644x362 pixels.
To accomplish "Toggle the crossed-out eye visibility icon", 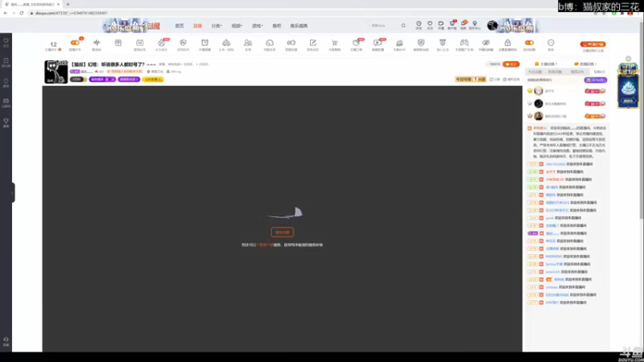I will click(x=486, y=43).
